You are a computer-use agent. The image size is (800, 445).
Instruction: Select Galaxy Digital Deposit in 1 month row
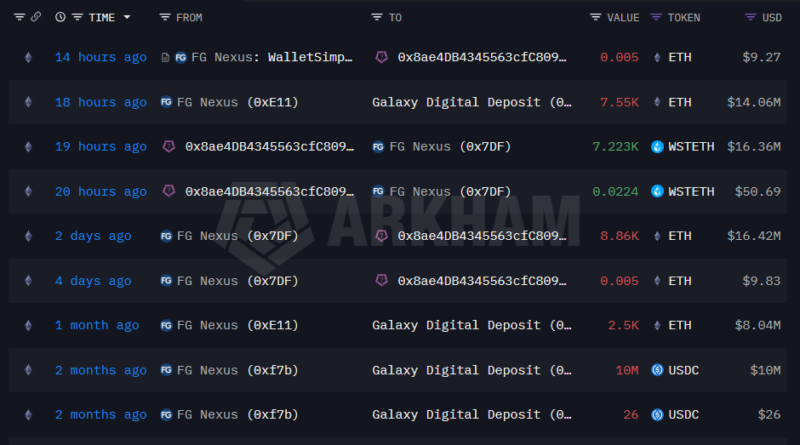(472, 325)
